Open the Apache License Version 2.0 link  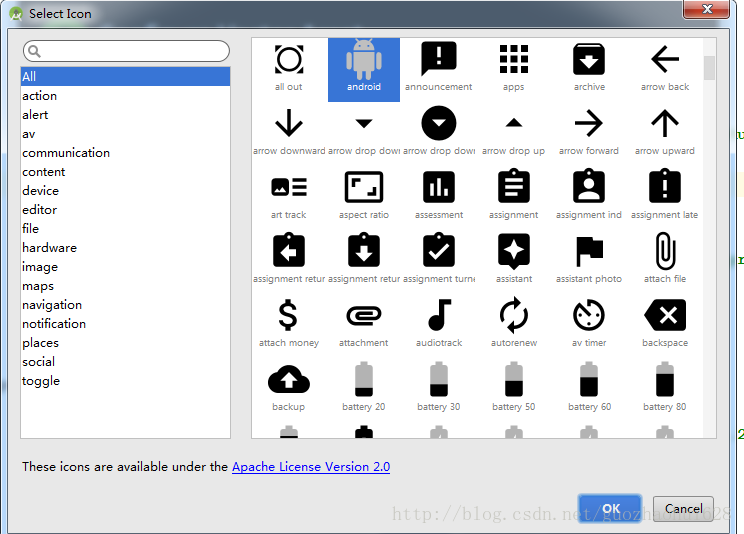(x=311, y=467)
